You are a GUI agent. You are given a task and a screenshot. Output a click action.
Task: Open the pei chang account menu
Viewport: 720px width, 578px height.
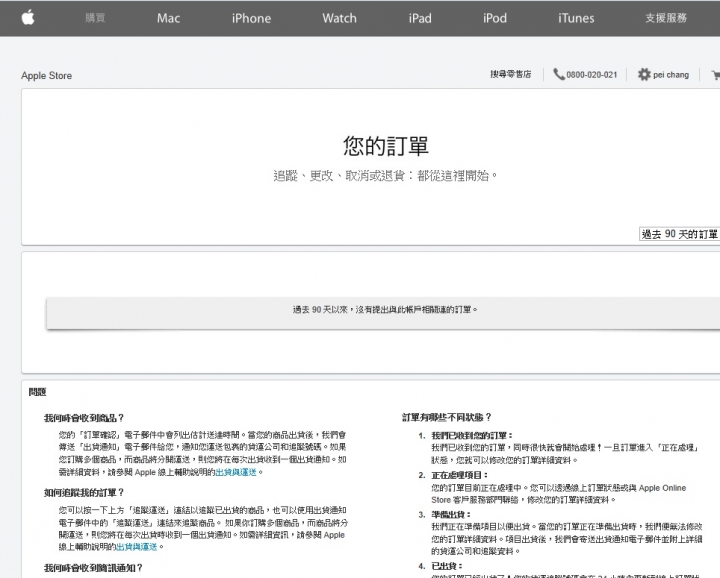pyautogui.click(x=671, y=75)
